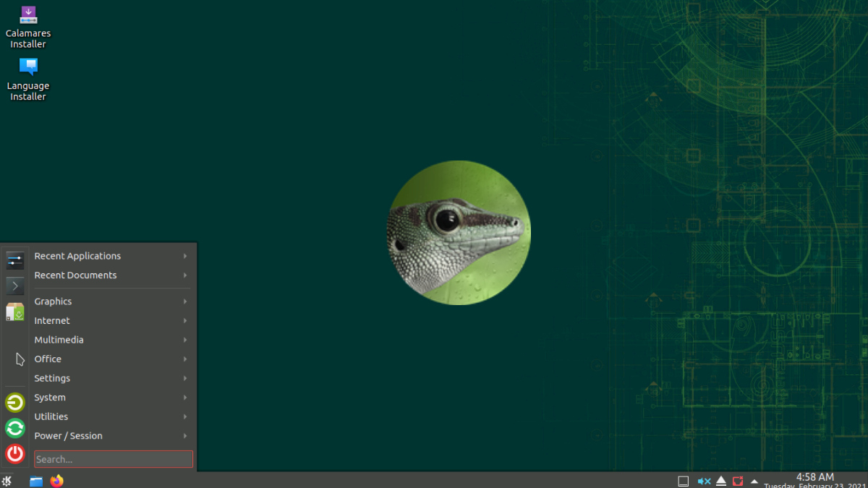868x488 pixels.
Task: Click the Search input field
Action: [114, 459]
